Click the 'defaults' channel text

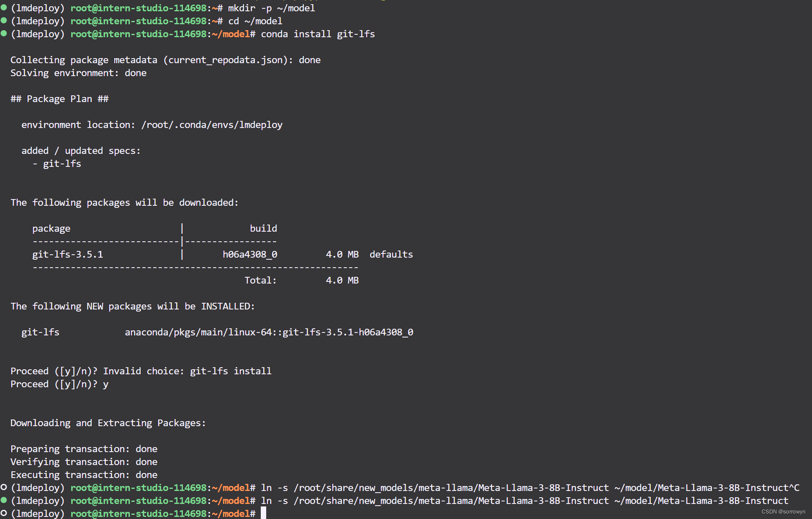pyautogui.click(x=391, y=254)
